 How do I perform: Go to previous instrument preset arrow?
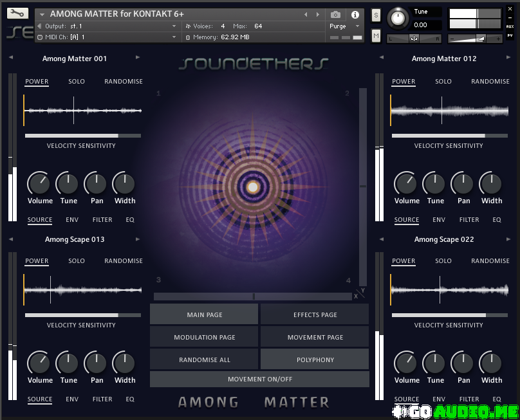[x=306, y=15]
